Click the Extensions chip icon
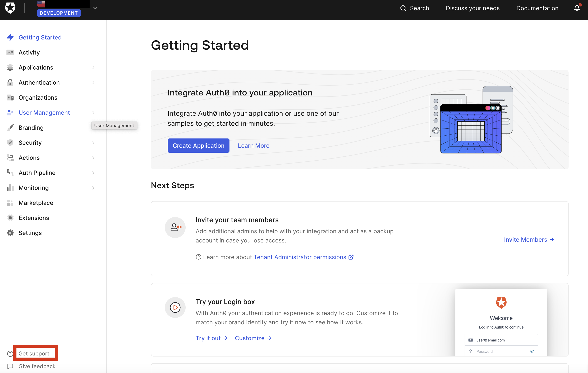 pos(10,218)
